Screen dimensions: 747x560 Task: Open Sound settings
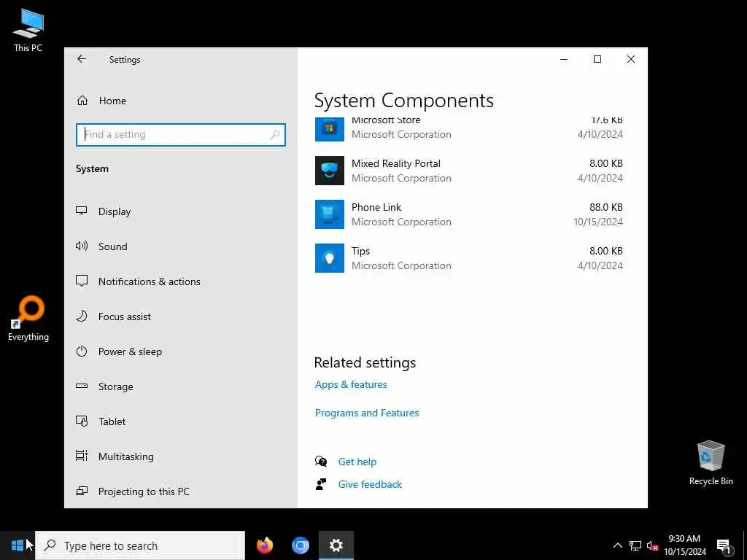[x=113, y=246]
